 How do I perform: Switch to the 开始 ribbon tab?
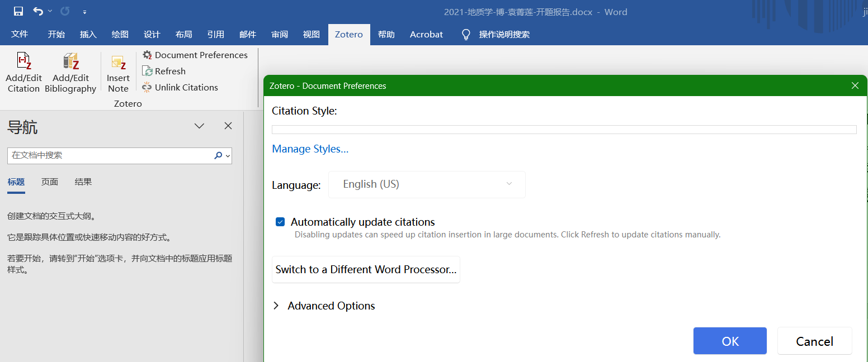click(56, 34)
